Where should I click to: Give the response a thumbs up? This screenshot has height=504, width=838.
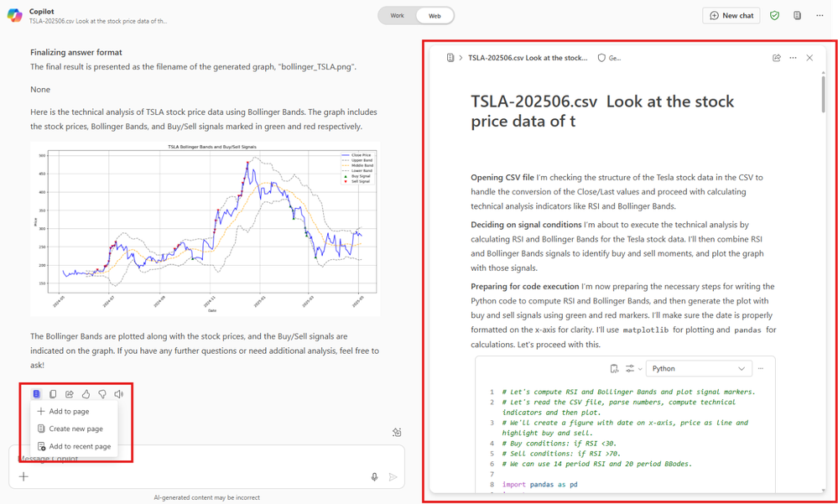point(86,394)
